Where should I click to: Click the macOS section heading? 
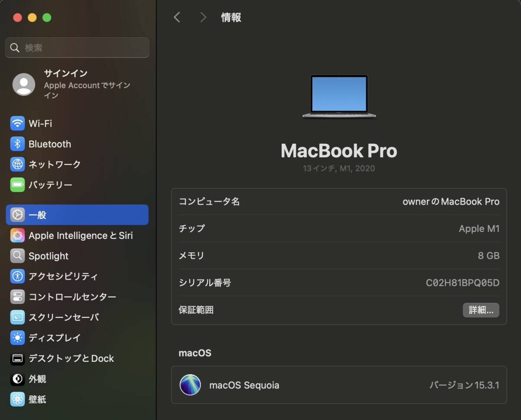(x=195, y=353)
